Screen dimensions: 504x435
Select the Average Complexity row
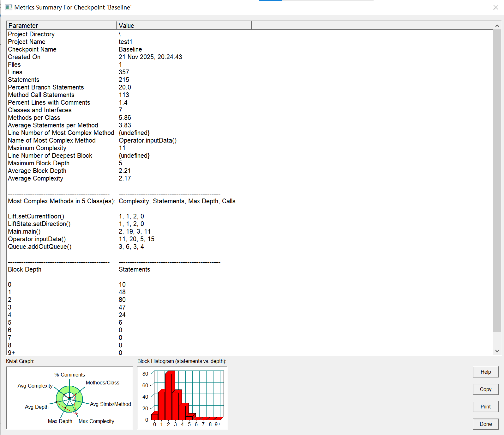click(249, 178)
